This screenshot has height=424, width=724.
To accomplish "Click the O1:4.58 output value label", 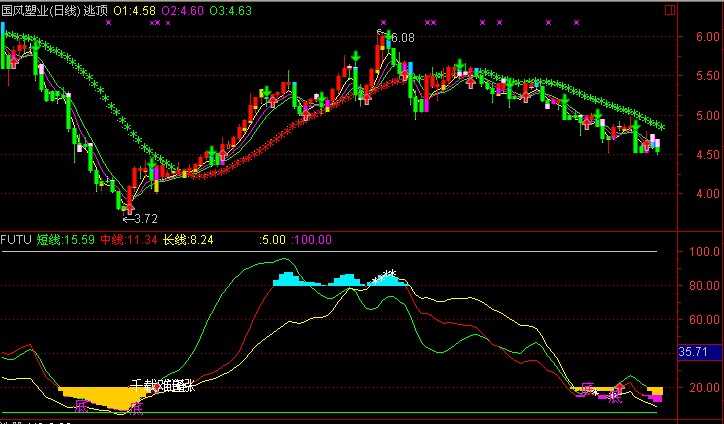I will click(134, 9).
